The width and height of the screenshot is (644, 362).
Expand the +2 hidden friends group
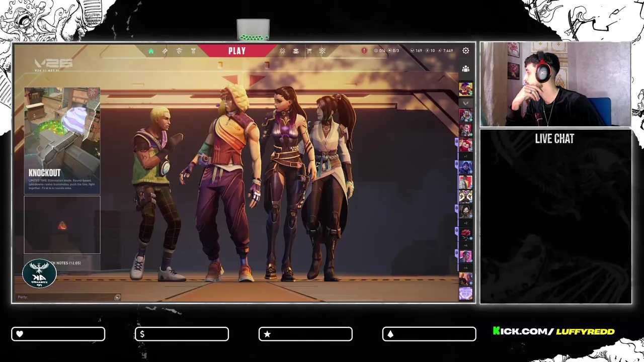(x=466, y=223)
